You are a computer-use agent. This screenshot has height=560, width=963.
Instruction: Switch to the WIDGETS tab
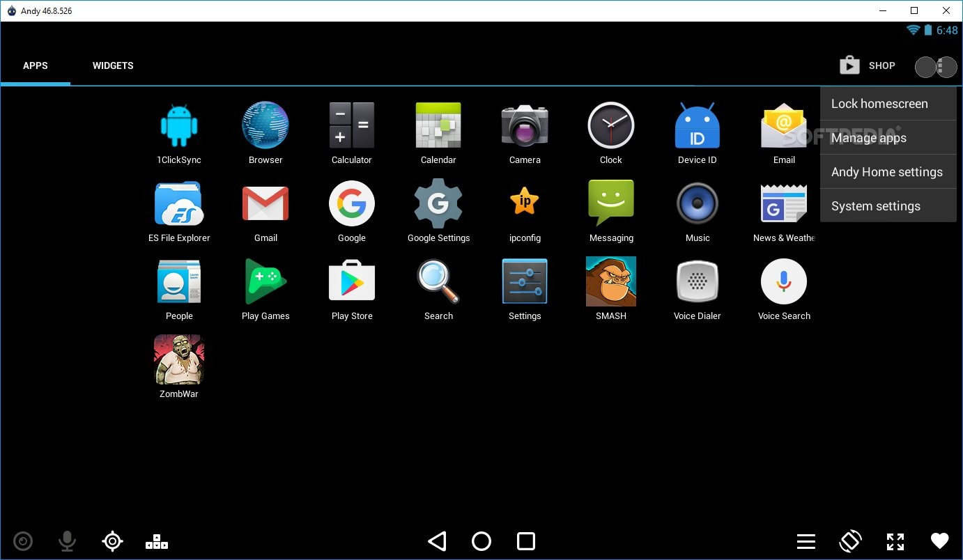[113, 65]
